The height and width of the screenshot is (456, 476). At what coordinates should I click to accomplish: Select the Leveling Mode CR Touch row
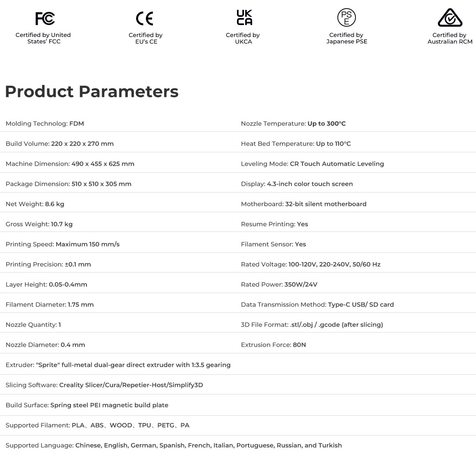click(x=312, y=164)
